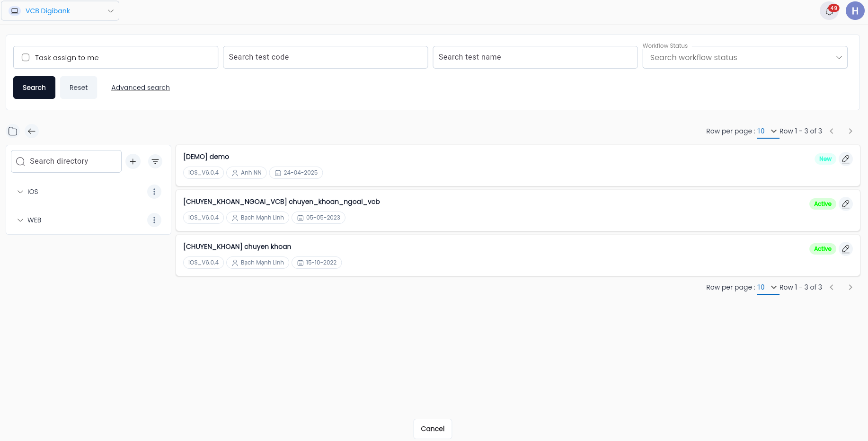Expand the iOS directory chevron

click(x=20, y=192)
